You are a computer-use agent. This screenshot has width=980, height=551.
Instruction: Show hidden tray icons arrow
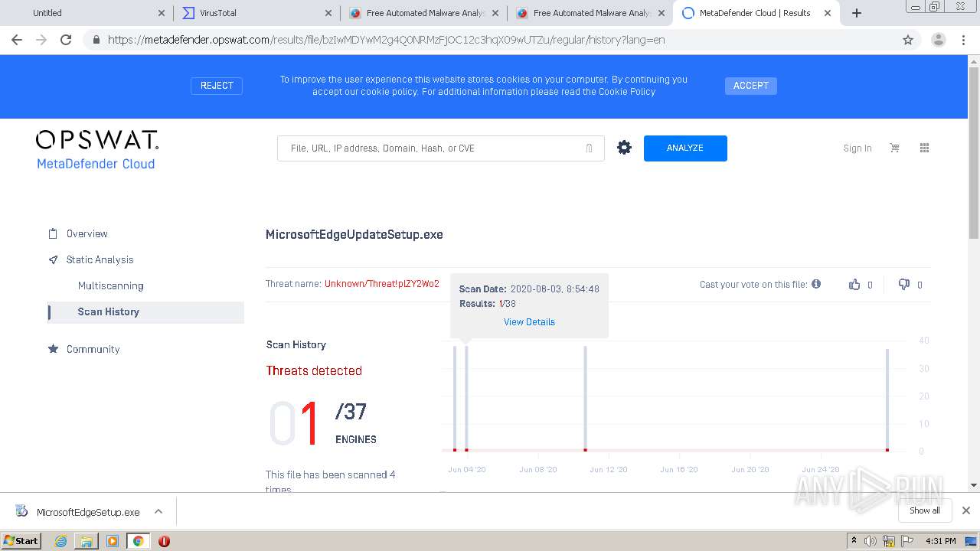click(x=854, y=541)
